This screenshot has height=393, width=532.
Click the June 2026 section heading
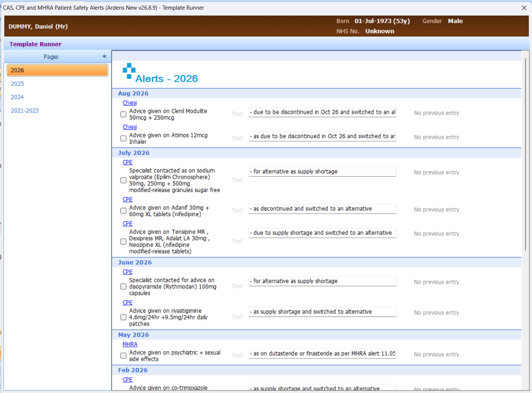pos(135,263)
